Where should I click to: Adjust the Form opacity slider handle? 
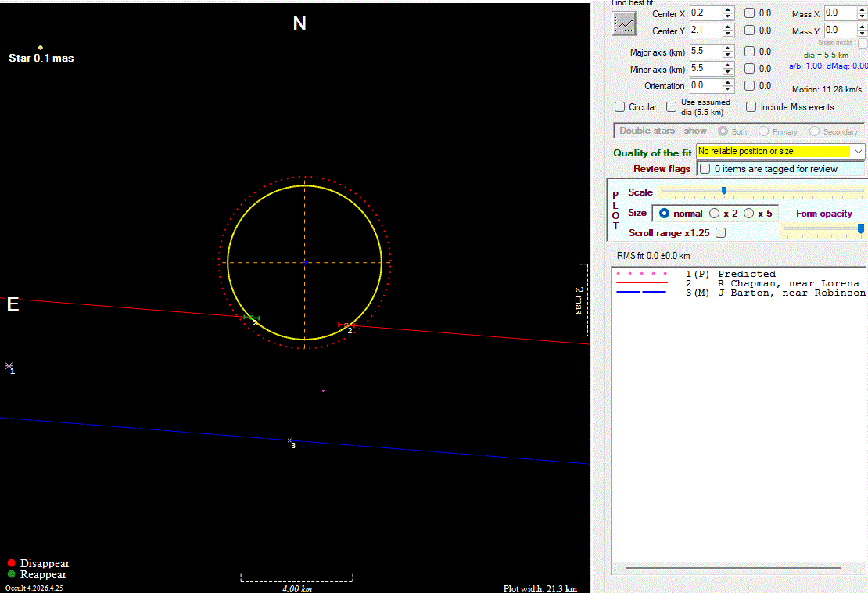pyautogui.click(x=861, y=228)
